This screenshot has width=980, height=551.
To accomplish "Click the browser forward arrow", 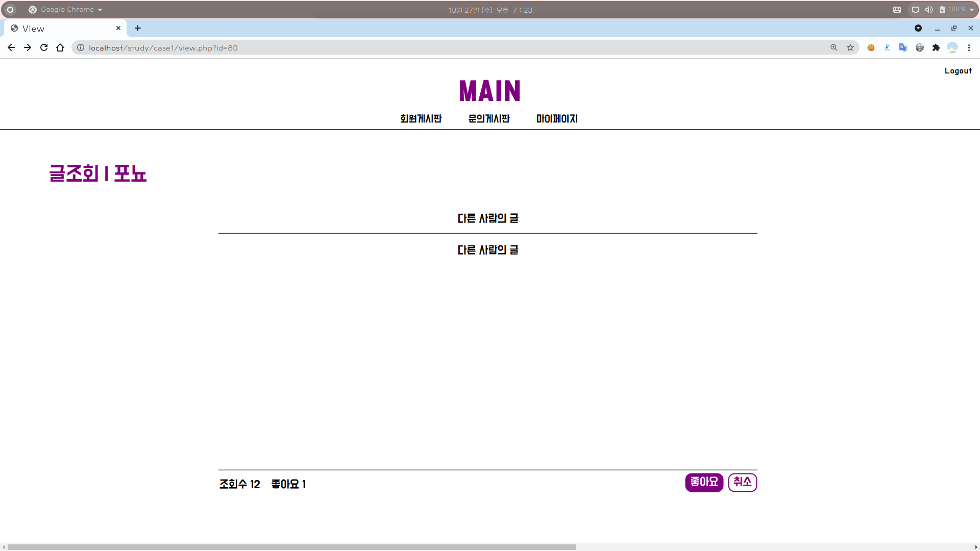I will coord(28,47).
